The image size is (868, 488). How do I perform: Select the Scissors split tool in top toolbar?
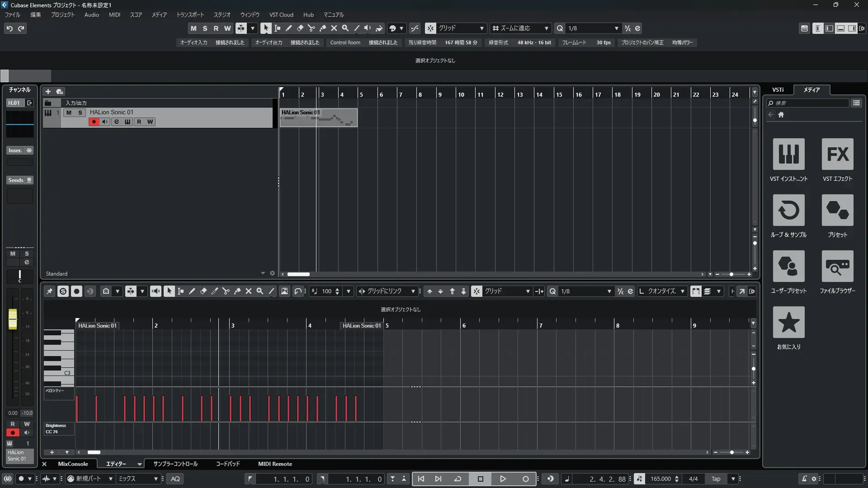pos(311,28)
